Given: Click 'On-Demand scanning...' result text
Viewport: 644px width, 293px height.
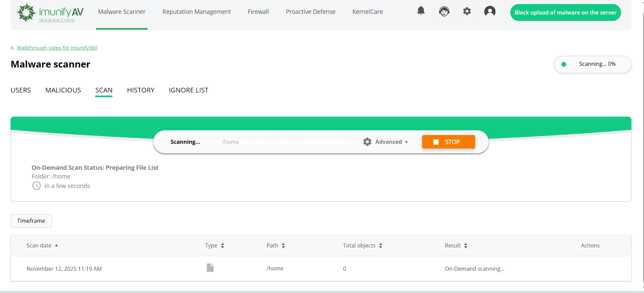Looking at the screenshot, I should click(x=474, y=269).
